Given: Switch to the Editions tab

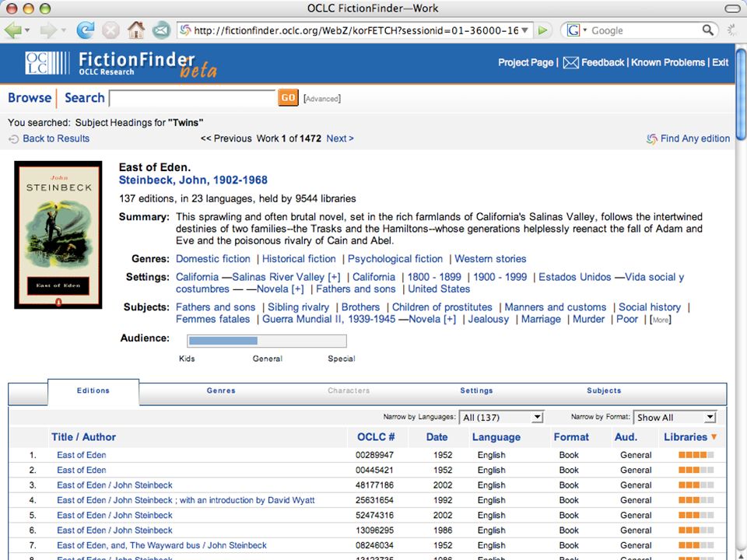Looking at the screenshot, I should [x=93, y=390].
